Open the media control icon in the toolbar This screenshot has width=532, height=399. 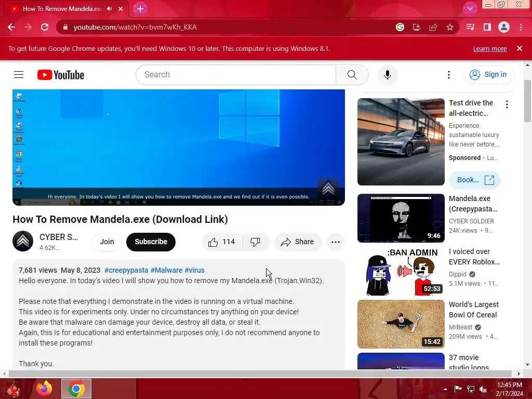tap(470, 27)
